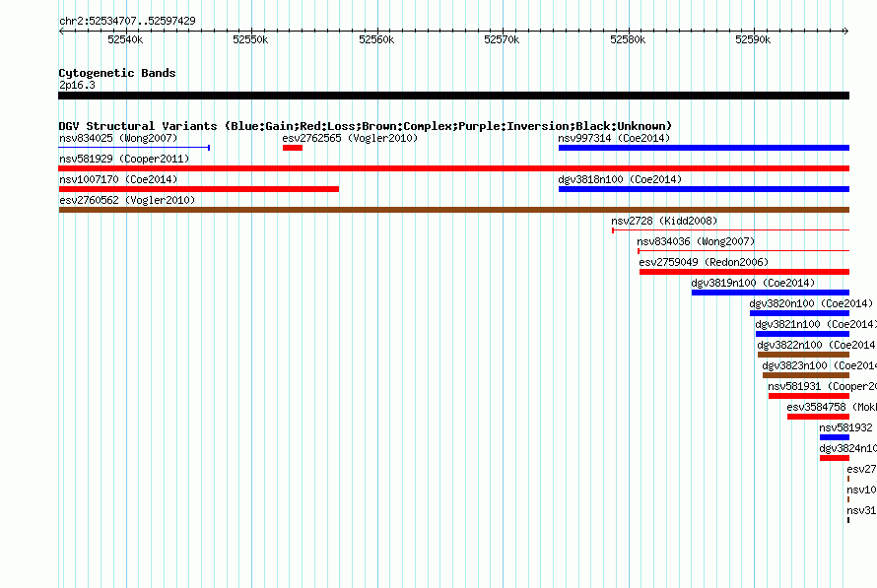Select the nsv2728 (Kidd2008) label
The height and width of the screenshot is (588, 877).
(664, 221)
